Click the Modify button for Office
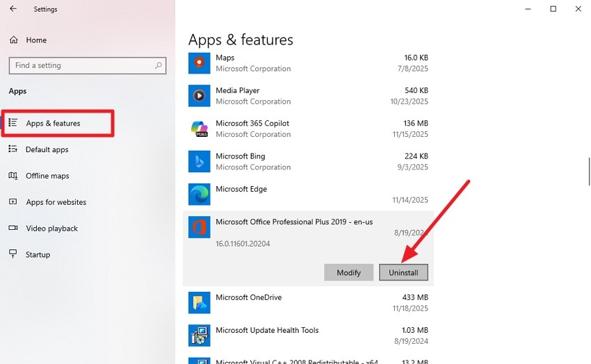 point(348,272)
